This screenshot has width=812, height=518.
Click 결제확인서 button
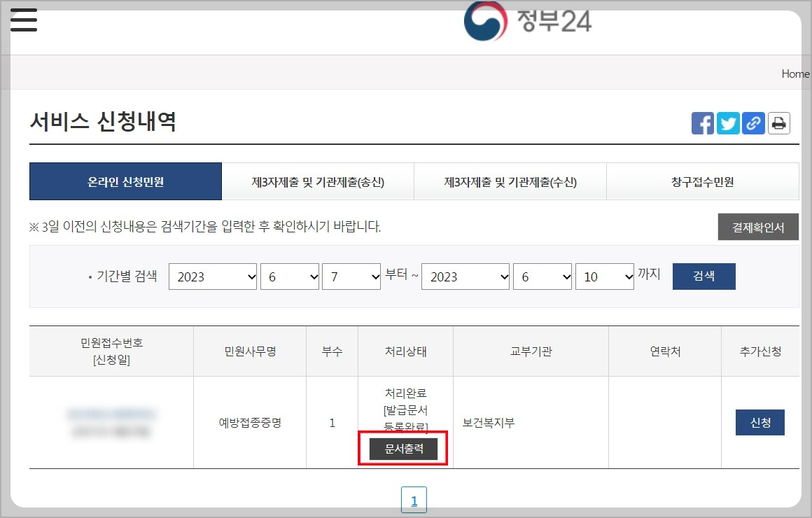[x=758, y=227]
